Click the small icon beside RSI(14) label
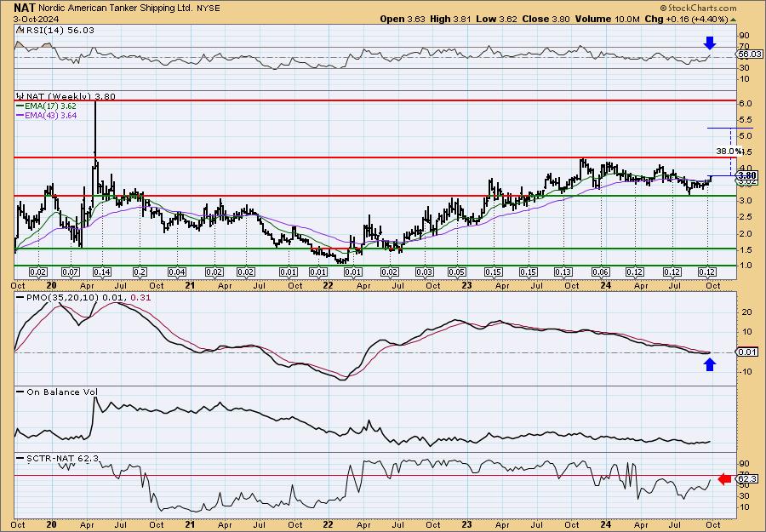The height and width of the screenshot is (532, 766). point(20,30)
